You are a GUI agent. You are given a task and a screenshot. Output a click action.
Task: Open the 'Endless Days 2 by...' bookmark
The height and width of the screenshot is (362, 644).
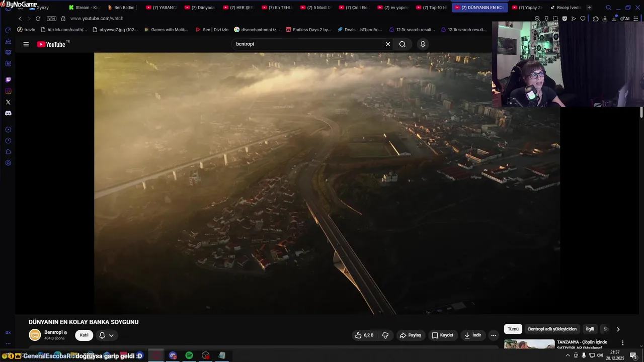point(308,30)
